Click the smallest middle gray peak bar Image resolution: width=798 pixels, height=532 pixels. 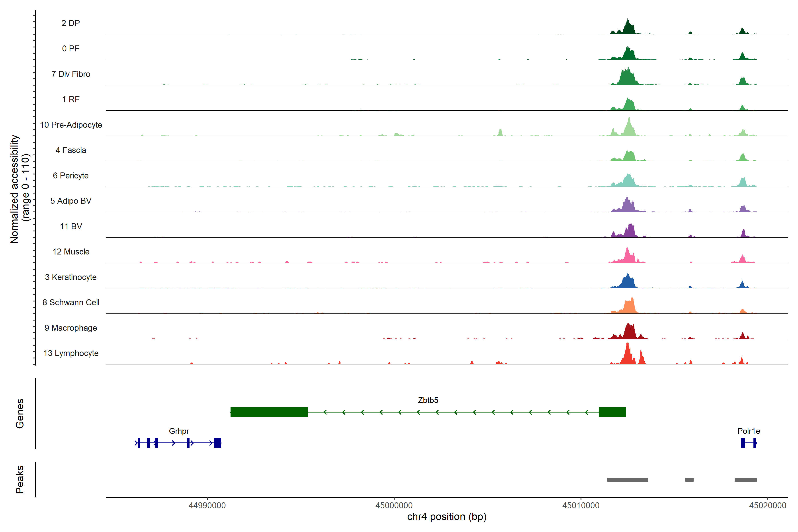pyautogui.click(x=689, y=480)
